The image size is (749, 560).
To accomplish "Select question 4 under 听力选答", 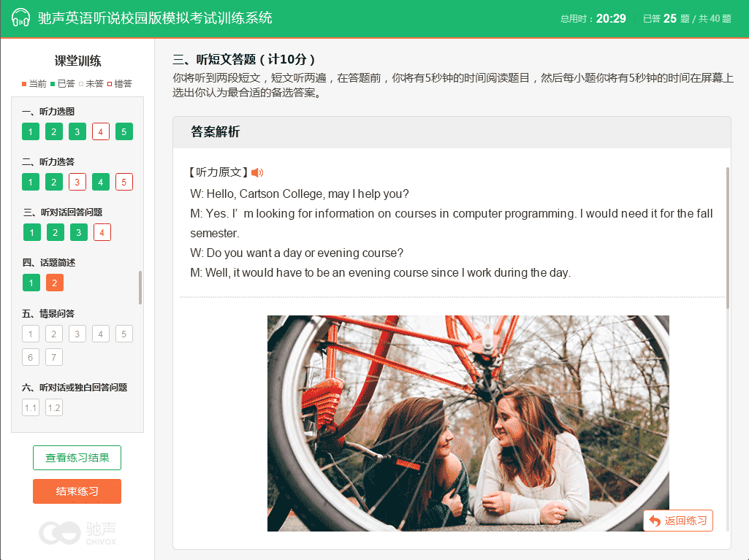I will tap(101, 182).
